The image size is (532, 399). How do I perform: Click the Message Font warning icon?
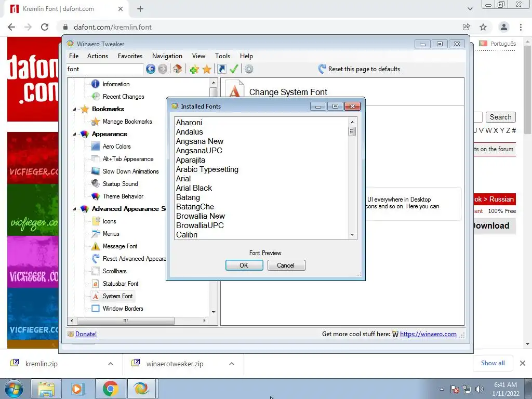96,246
